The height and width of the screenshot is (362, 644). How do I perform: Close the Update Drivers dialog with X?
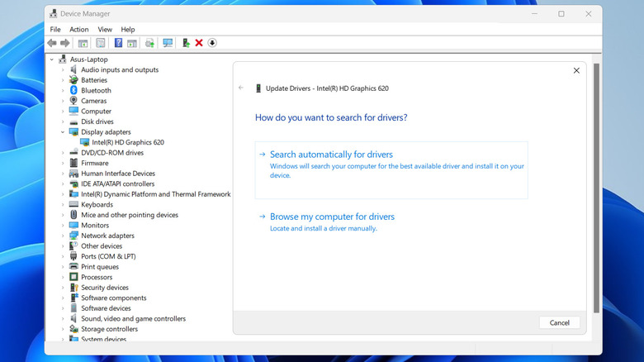click(576, 71)
